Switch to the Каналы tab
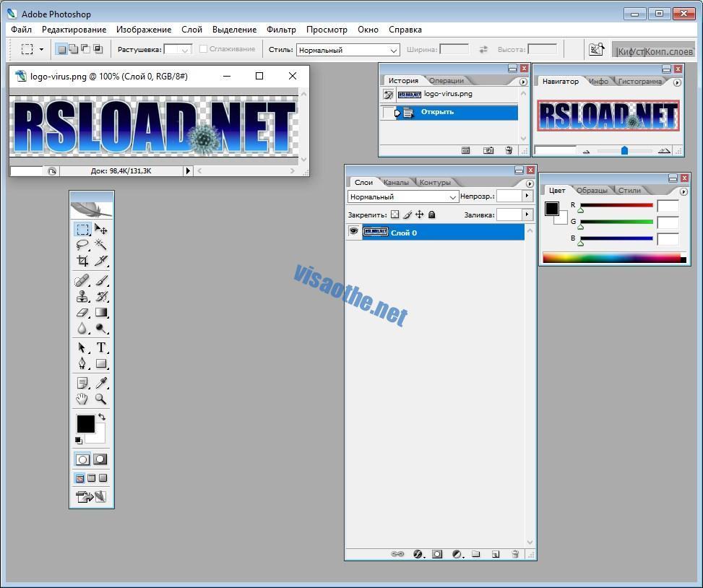 (x=396, y=183)
